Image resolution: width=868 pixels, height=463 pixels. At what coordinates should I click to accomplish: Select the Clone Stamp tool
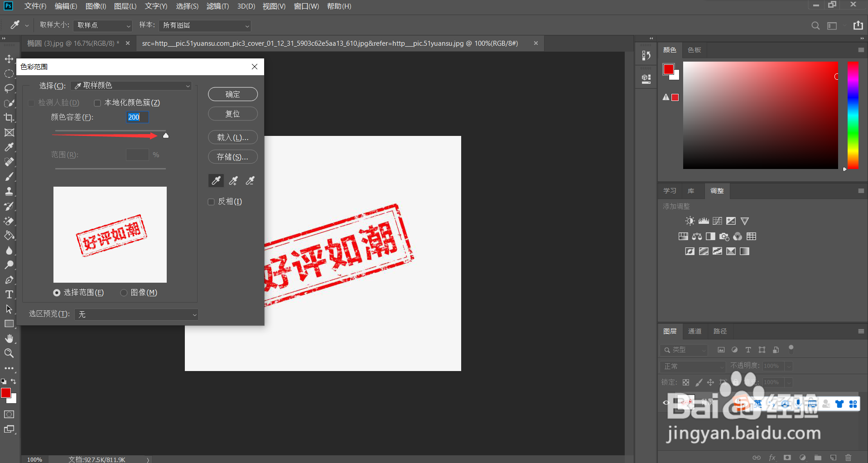click(9, 192)
